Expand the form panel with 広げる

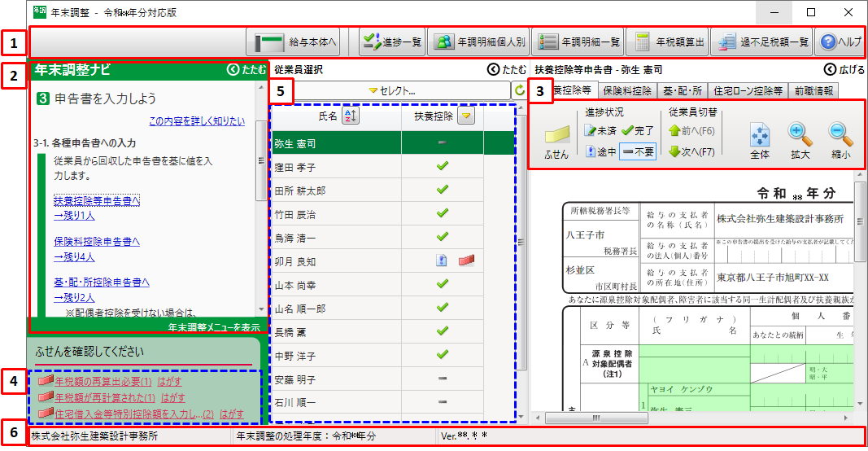pos(844,70)
